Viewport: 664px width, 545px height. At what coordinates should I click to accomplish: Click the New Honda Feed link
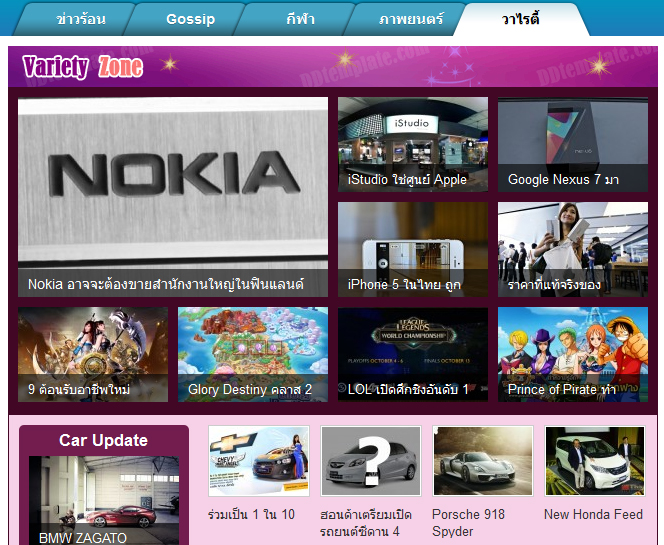pyautogui.click(x=593, y=515)
